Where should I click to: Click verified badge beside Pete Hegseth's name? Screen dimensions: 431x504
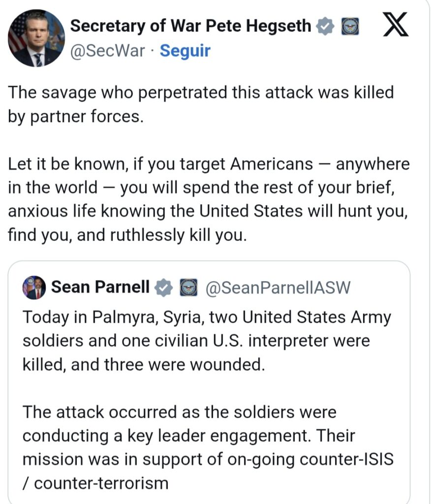325,26
